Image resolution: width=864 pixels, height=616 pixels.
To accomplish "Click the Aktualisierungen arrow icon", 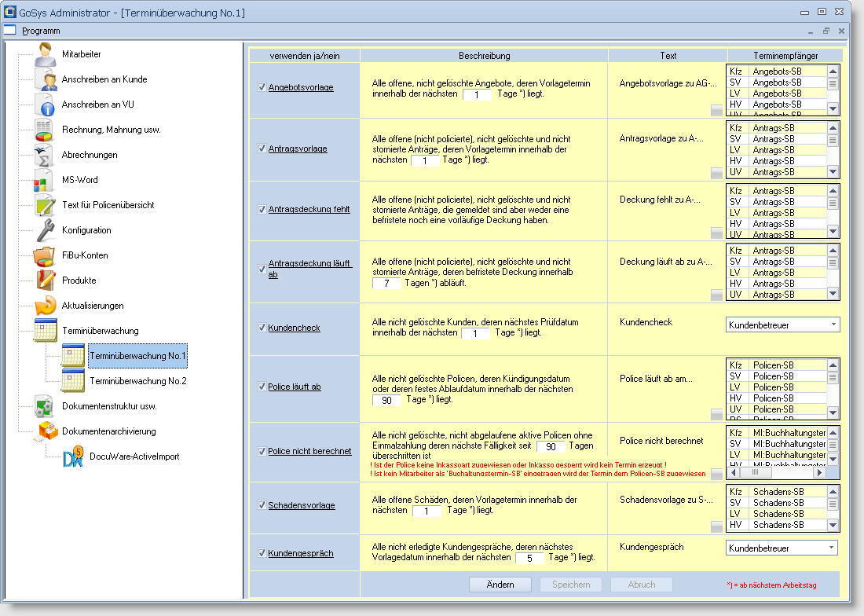I will point(46,306).
